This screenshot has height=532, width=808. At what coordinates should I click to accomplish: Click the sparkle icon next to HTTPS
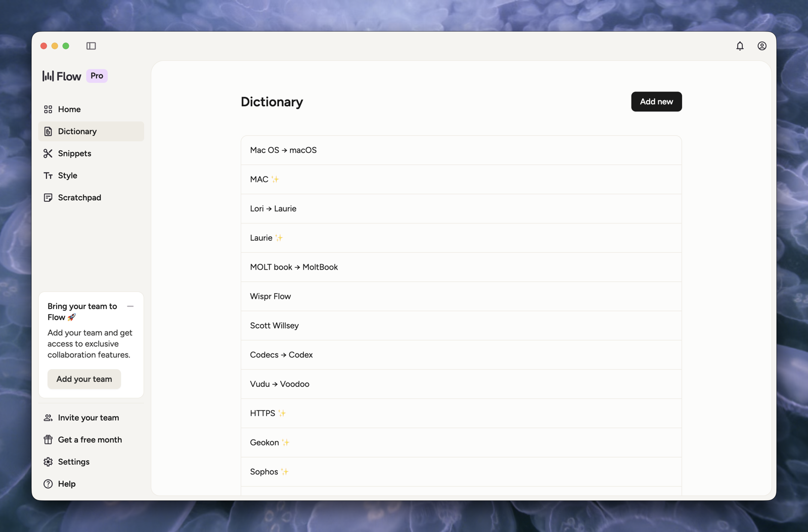[282, 413]
